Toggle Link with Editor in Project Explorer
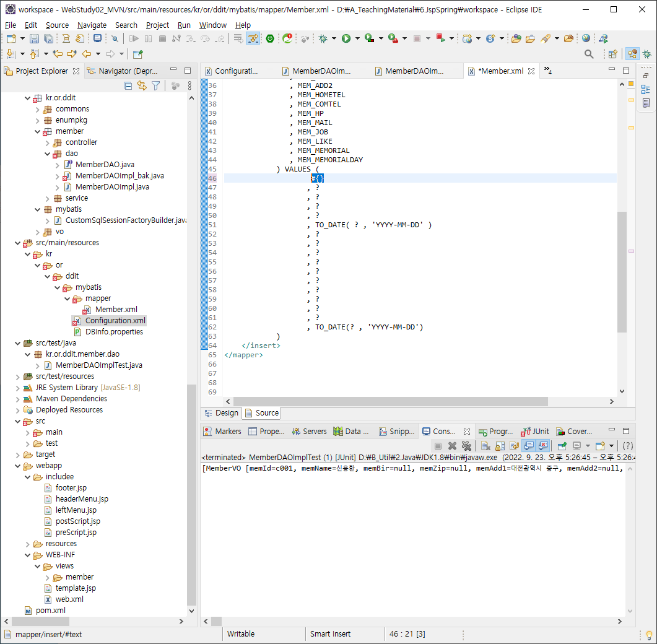This screenshot has width=657, height=644. pos(142,86)
